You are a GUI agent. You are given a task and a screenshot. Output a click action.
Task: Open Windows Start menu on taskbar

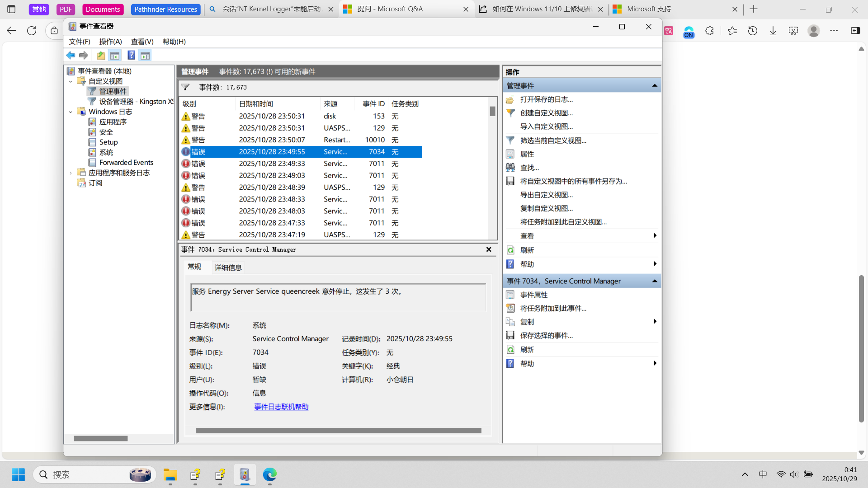click(18, 474)
